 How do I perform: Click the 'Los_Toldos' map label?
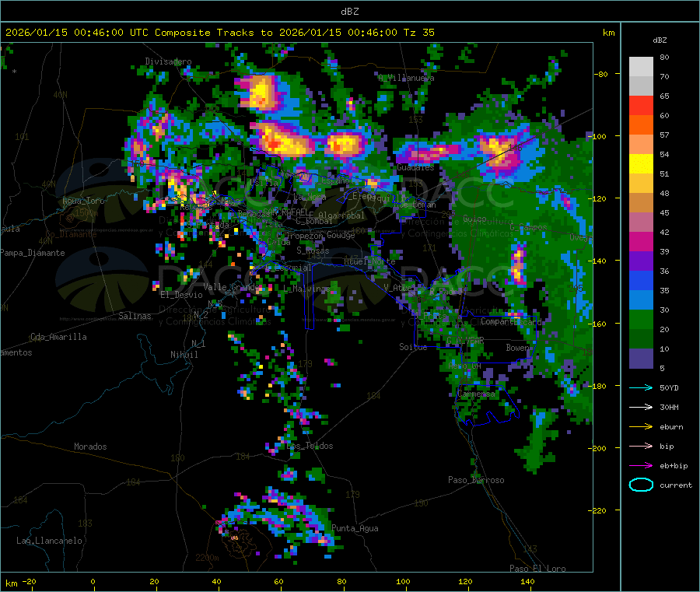310,446
